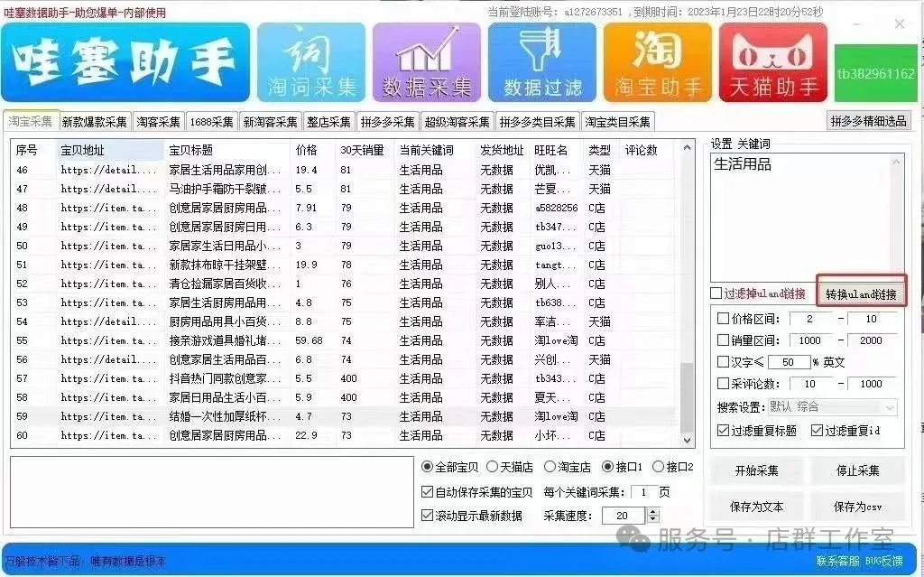Uncheck 过滤重复标题 checkbox
This screenshot has width=924, height=577.
pos(723,431)
